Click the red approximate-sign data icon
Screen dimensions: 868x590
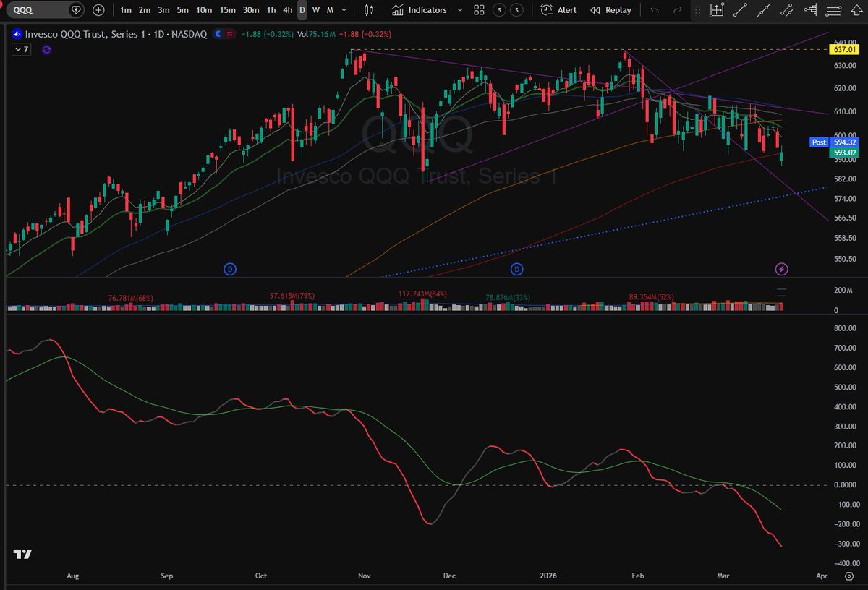click(x=230, y=34)
